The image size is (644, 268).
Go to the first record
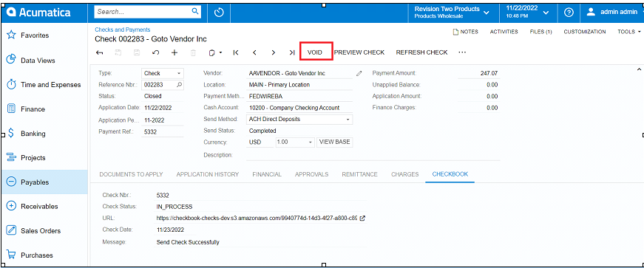pyautogui.click(x=236, y=52)
